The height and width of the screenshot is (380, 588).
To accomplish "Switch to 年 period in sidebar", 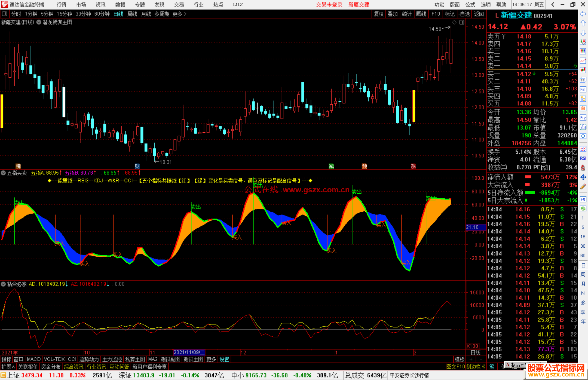I will (x=583, y=321).
